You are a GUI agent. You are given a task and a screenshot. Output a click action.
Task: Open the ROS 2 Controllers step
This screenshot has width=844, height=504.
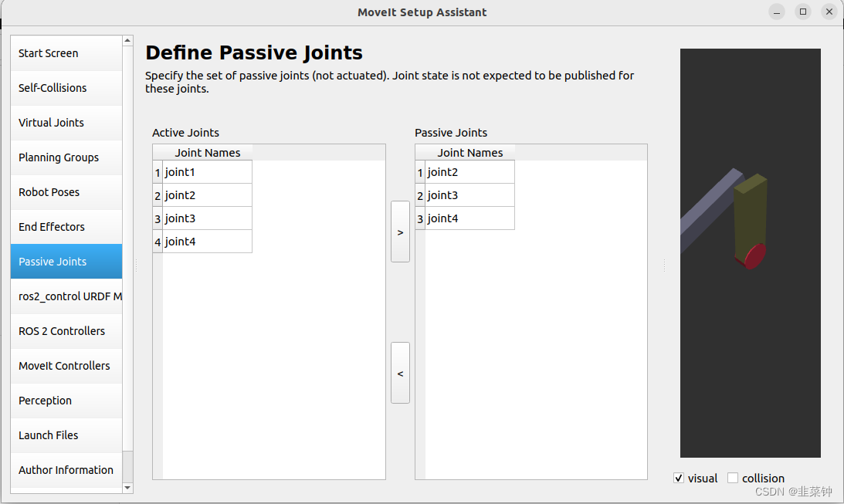66,331
